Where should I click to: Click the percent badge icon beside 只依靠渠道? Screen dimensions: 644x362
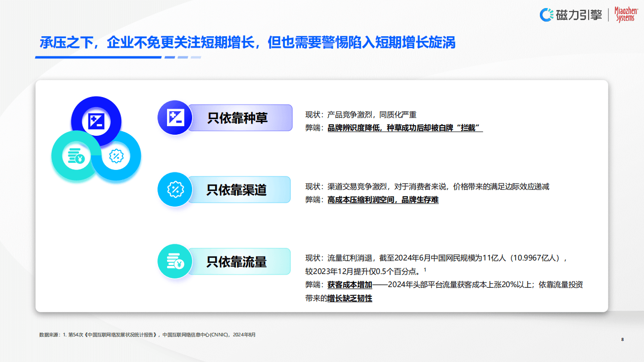point(175,190)
